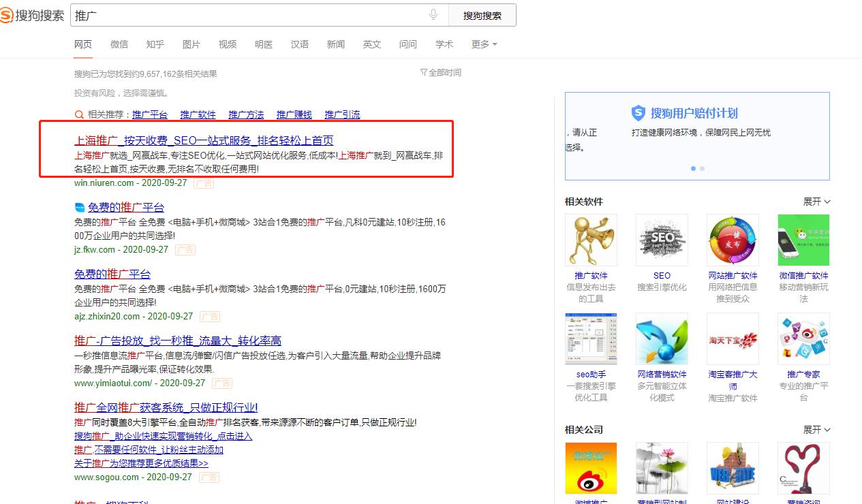Expand the 相关公司 section
Viewport: 862px width, 504px height.
pyautogui.click(x=816, y=430)
